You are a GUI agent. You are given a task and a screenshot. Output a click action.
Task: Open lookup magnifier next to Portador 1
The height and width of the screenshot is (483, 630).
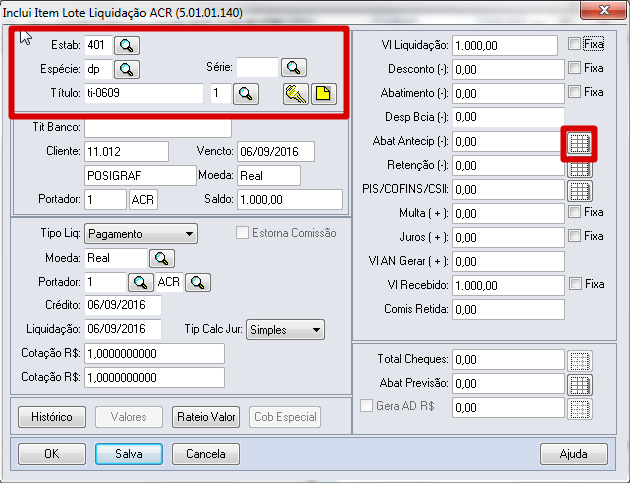tap(141, 282)
